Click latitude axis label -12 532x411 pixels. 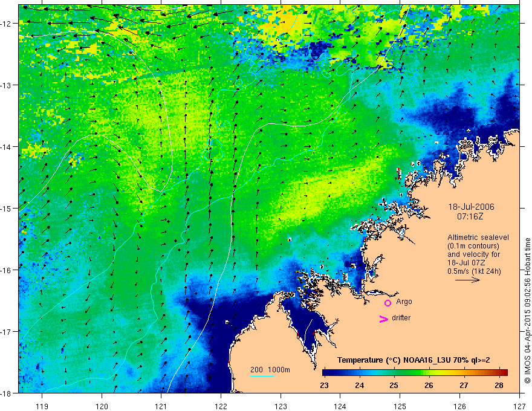[6, 24]
